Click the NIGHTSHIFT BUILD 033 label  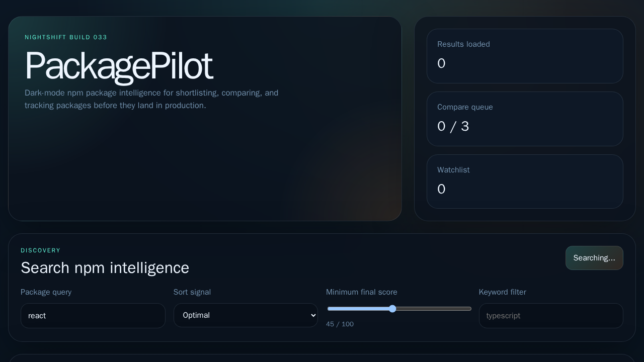[66, 37]
